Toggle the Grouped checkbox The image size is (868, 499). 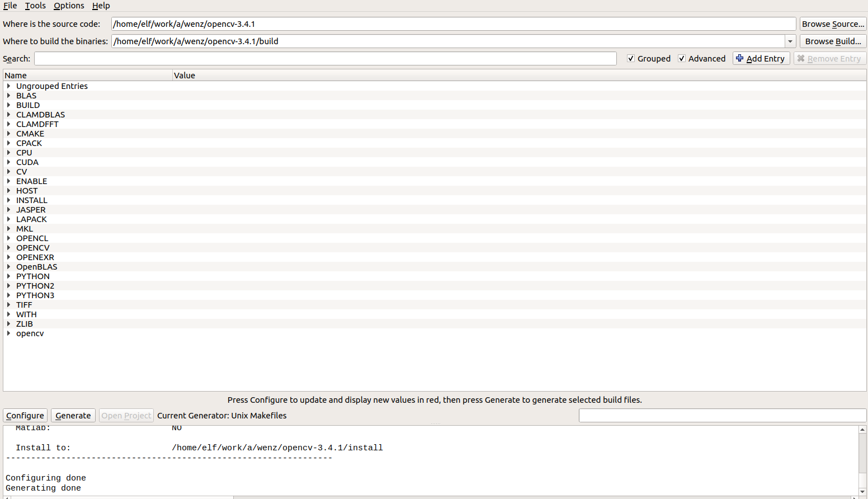click(x=631, y=58)
